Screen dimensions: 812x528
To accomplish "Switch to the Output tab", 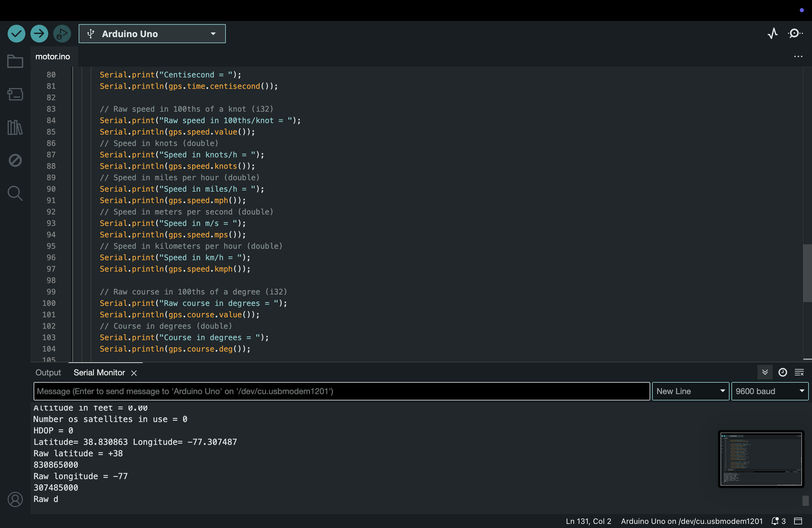I will pos(48,373).
